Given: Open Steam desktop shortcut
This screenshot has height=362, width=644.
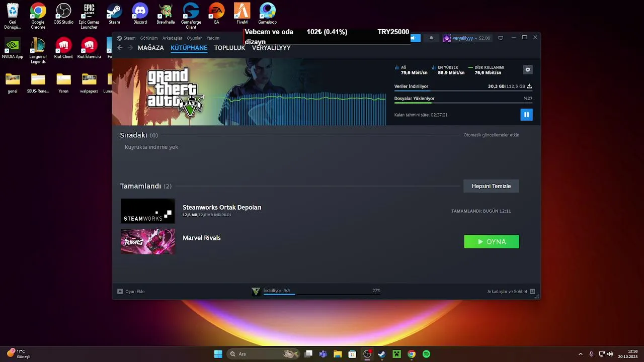Looking at the screenshot, I should pyautogui.click(x=114, y=14).
